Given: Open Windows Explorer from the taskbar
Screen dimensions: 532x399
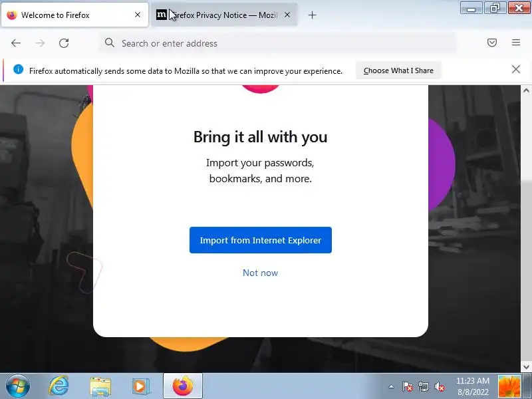Looking at the screenshot, I should (100, 386).
